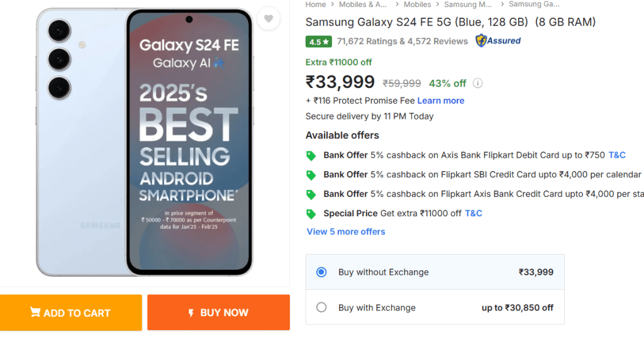644x342 pixels.
Task: Click the wishlist heart icon
Action: (x=269, y=19)
